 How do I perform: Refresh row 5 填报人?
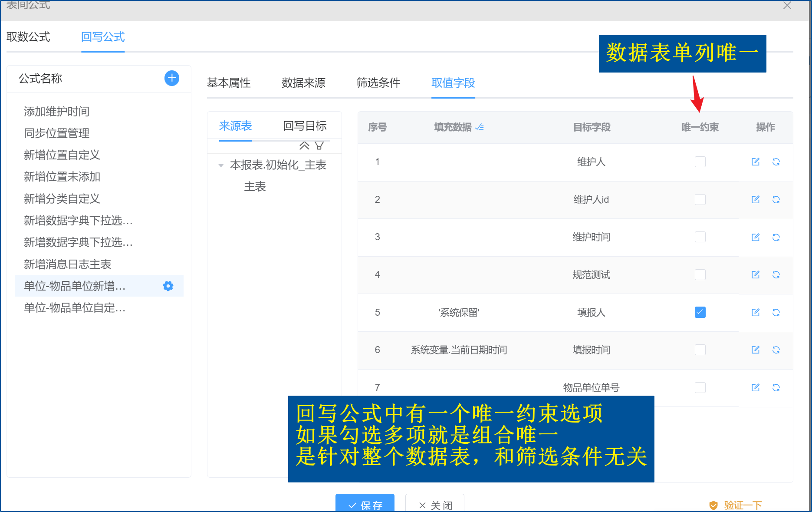click(x=776, y=312)
